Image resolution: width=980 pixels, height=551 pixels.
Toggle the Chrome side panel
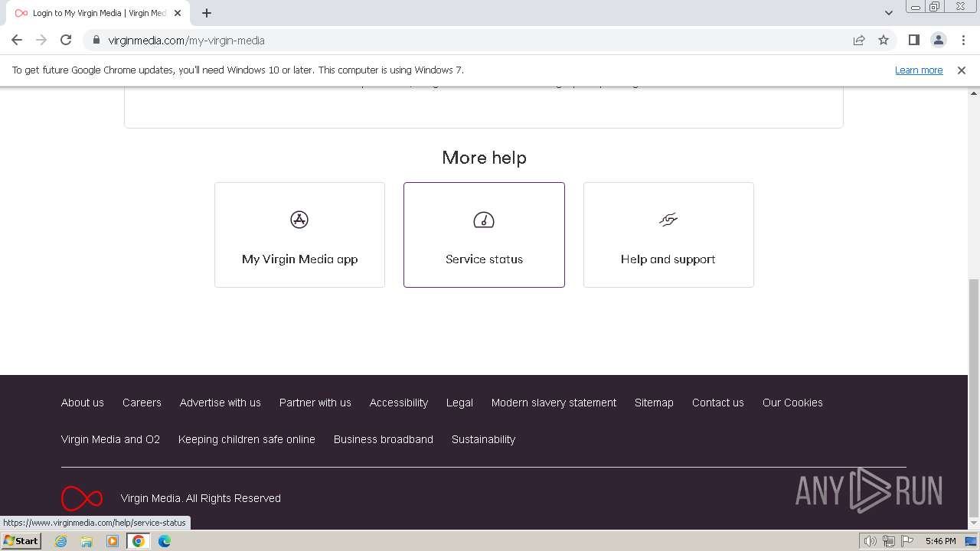914,40
